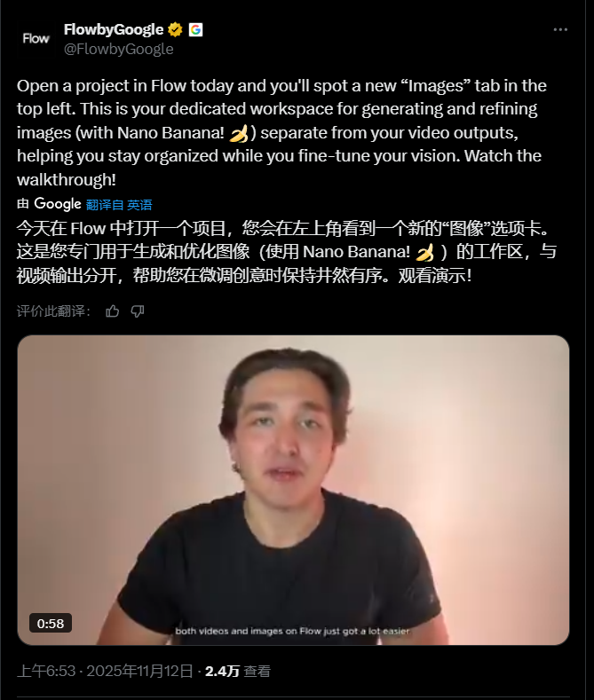The height and width of the screenshot is (700, 594).
Task: Open the 2.4万 查看 view count
Action: [238, 671]
